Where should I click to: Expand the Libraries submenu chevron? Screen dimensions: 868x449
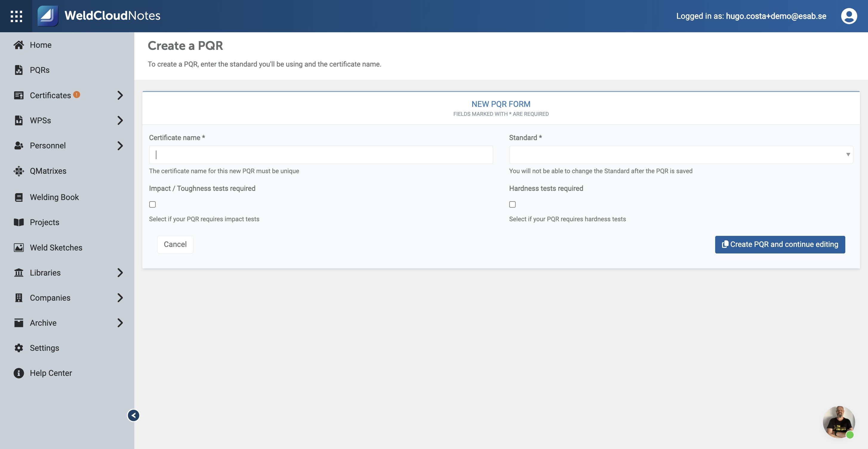(x=120, y=272)
